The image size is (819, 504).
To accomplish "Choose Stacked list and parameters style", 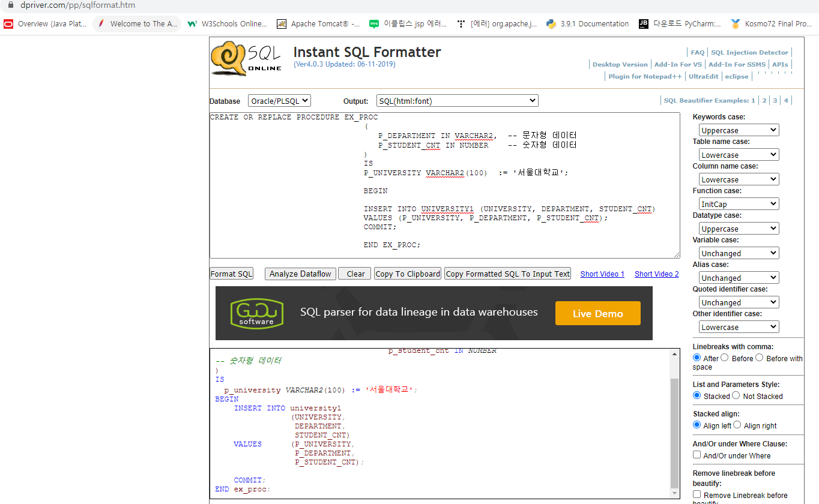I will click(697, 395).
